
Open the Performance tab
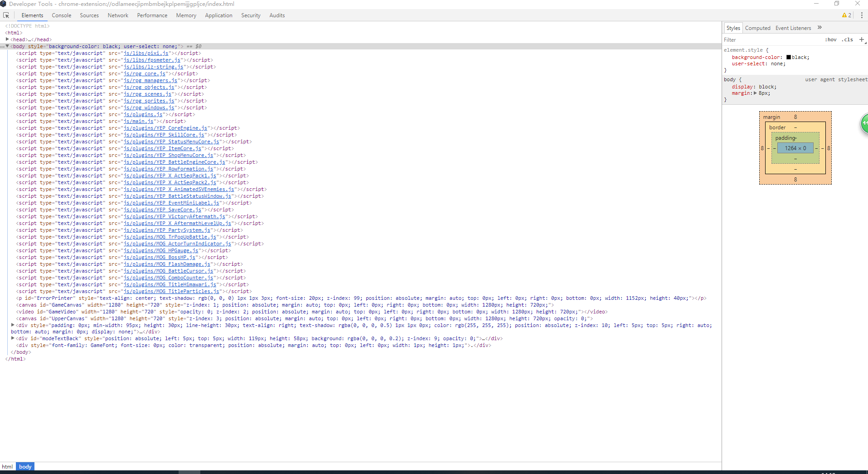point(152,15)
